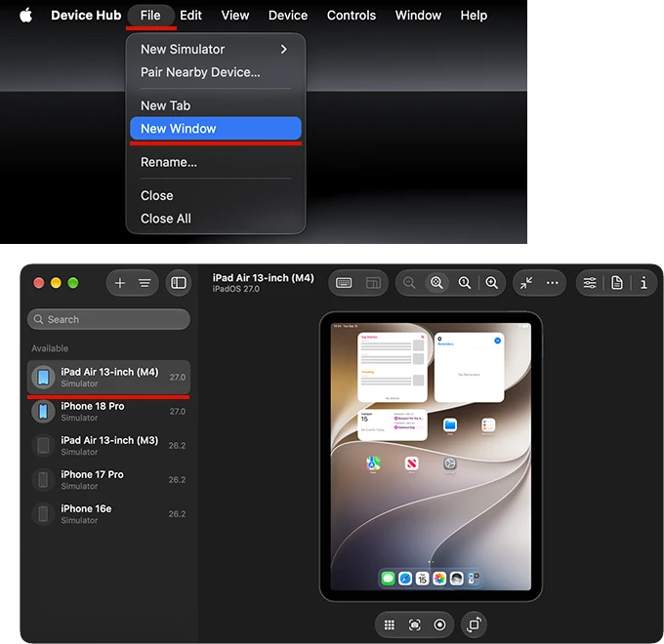The width and height of the screenshot is (664, 644).
Task: Open News app on iPad home screen
Action: [x=412, y=463]
